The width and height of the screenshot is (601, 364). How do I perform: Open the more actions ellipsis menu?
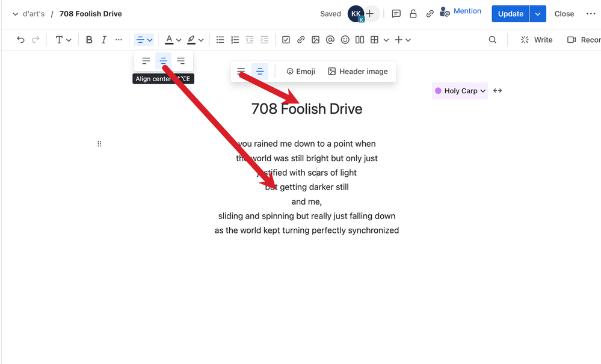(591, 14)
